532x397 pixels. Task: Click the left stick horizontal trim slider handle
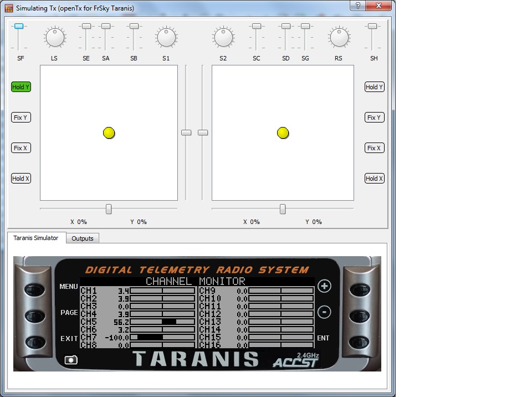109,209
